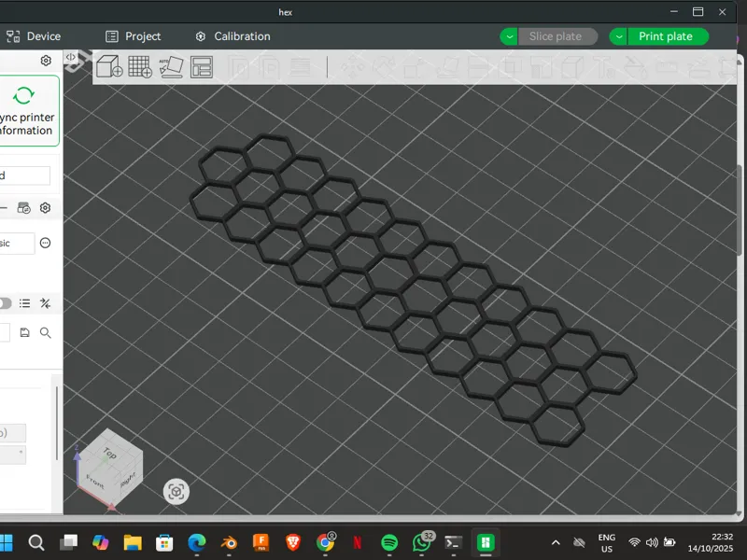Click the Print plate button
The height and width of the screenshot is (560, 747).
[x=668, y=36]
